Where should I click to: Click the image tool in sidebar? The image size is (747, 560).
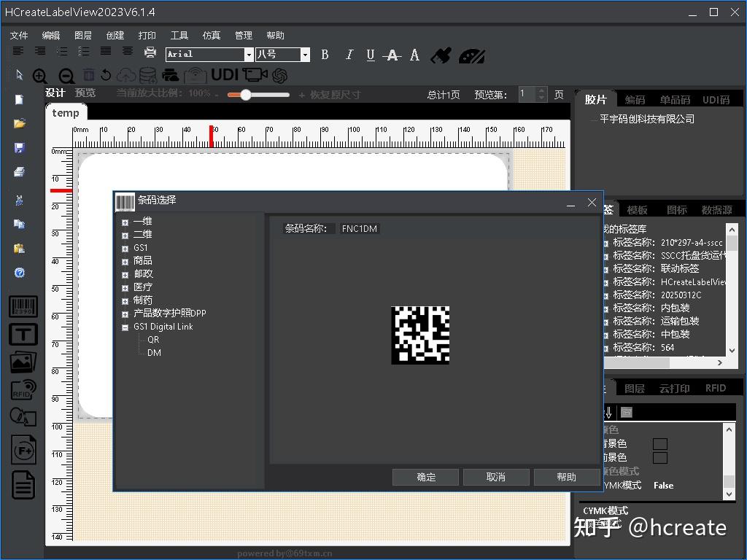[x=23, y=362]
